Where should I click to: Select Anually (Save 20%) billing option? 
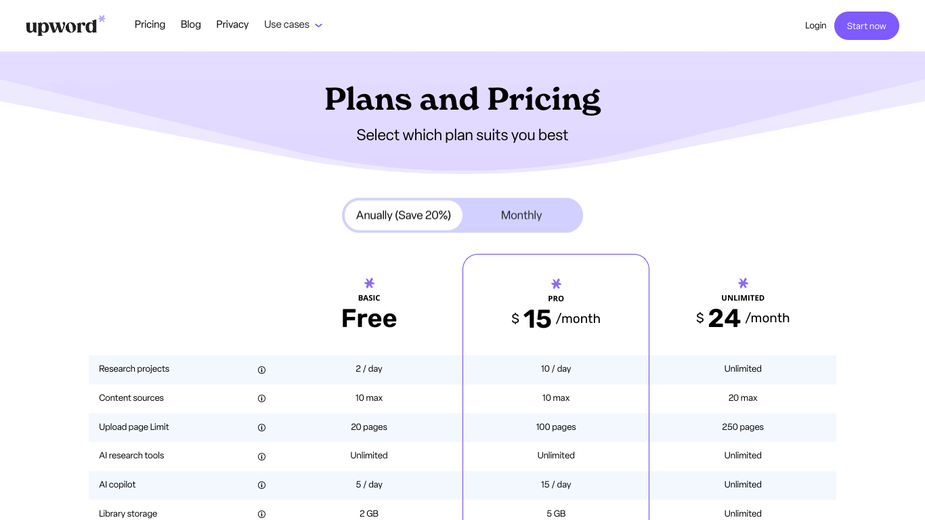(404, 215)
